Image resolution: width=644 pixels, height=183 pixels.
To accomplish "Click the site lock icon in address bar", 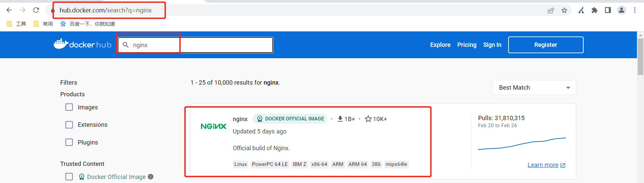I will [53, 10].
